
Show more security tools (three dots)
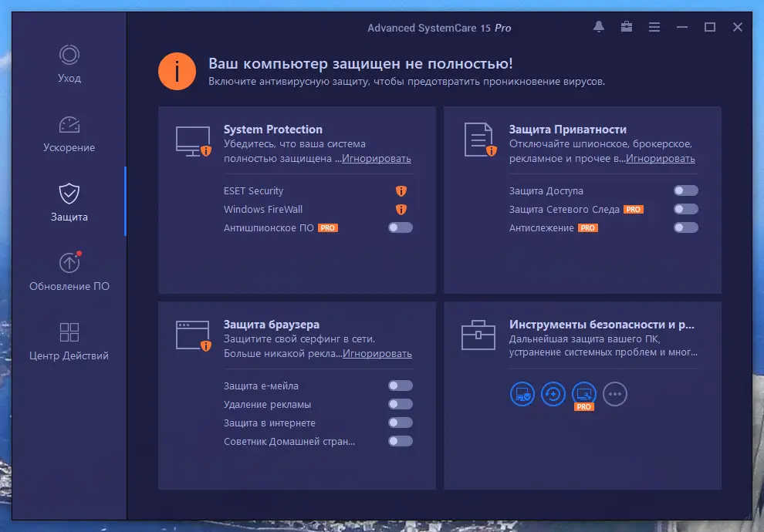pos(615,394)
